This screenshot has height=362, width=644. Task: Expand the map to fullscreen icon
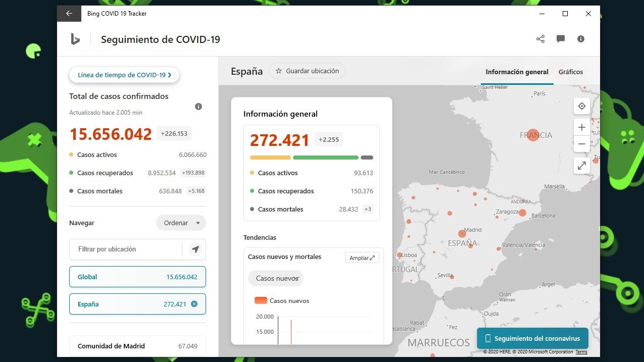pos(582,165)
